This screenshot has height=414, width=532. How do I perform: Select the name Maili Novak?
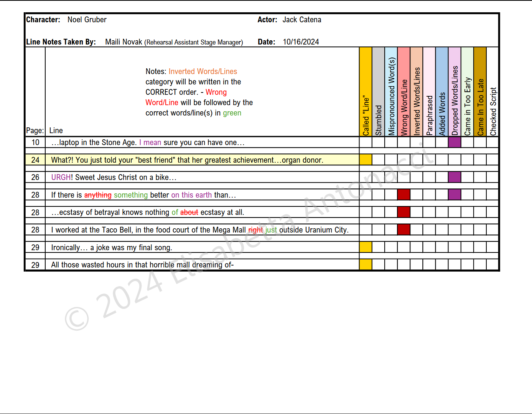[x=124, y=42]
